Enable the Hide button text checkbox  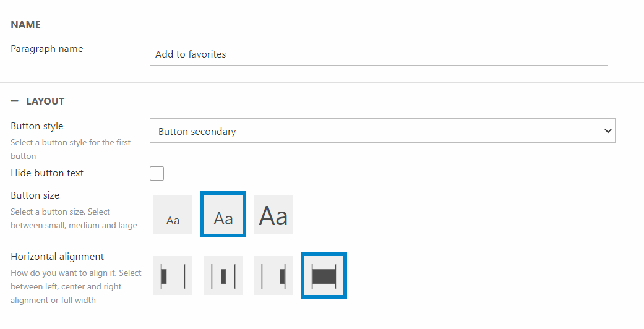point(157,173)
